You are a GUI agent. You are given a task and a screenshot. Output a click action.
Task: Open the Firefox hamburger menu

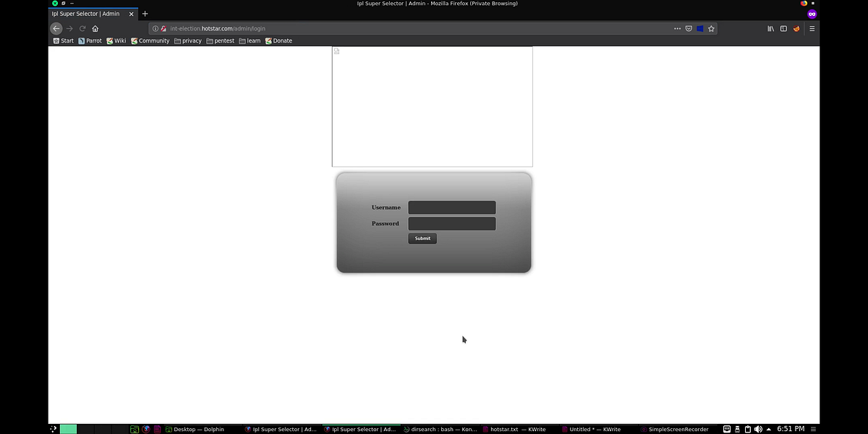[x=812, y=28]
